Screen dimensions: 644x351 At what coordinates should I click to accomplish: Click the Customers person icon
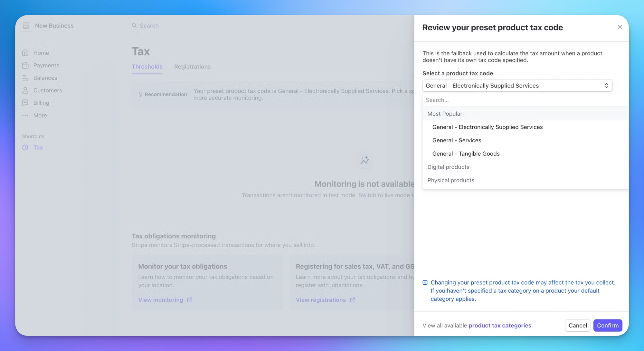coord(25,90)
